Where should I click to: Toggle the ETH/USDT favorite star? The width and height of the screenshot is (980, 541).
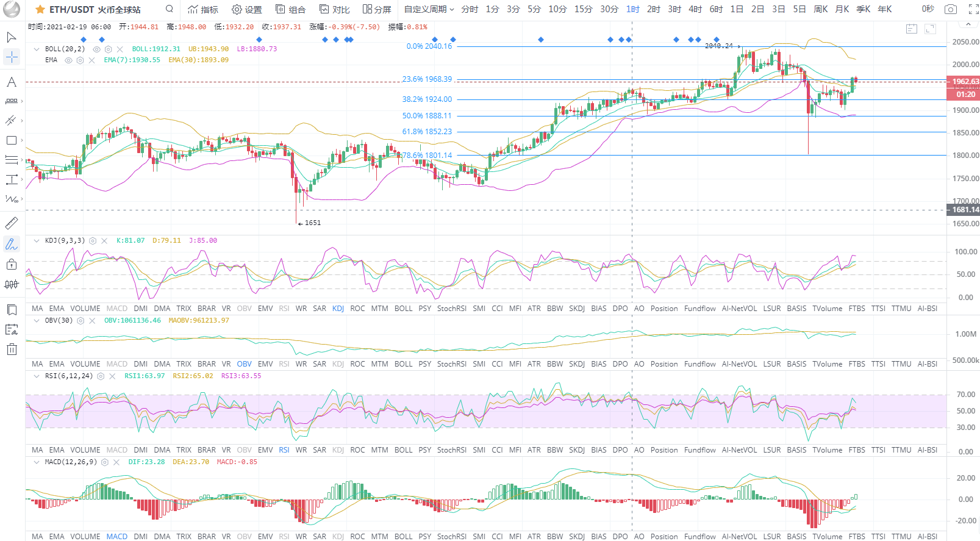[x=40, y=10]
